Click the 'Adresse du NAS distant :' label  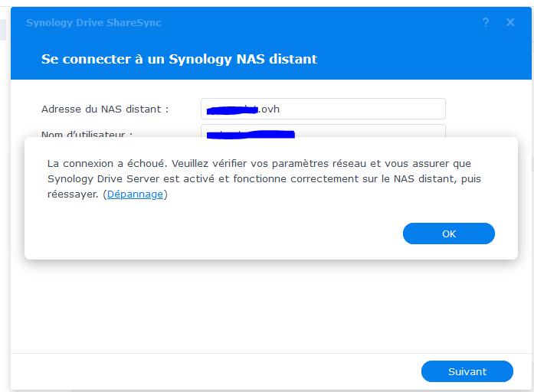click(105, 109)
